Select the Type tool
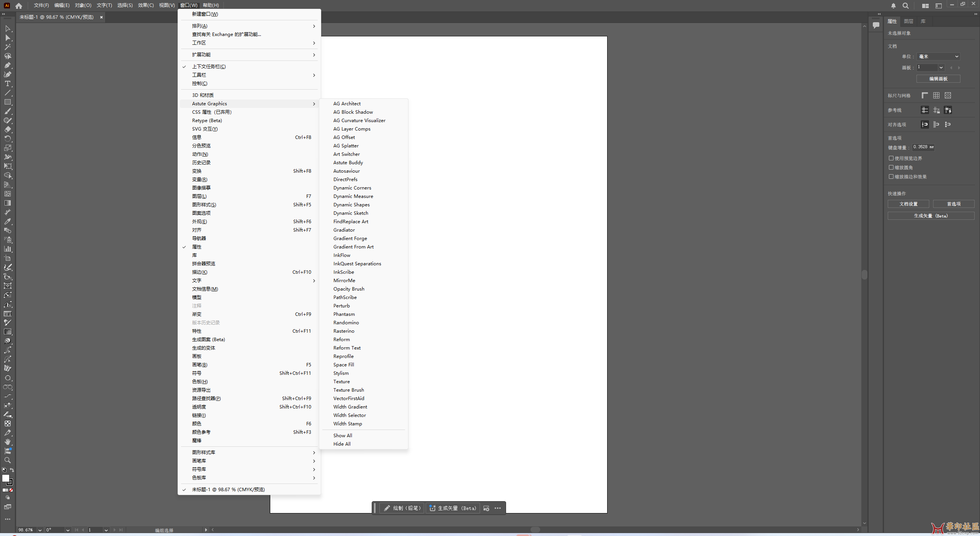Screen dimensions: 980x536 tap(8, 84)
